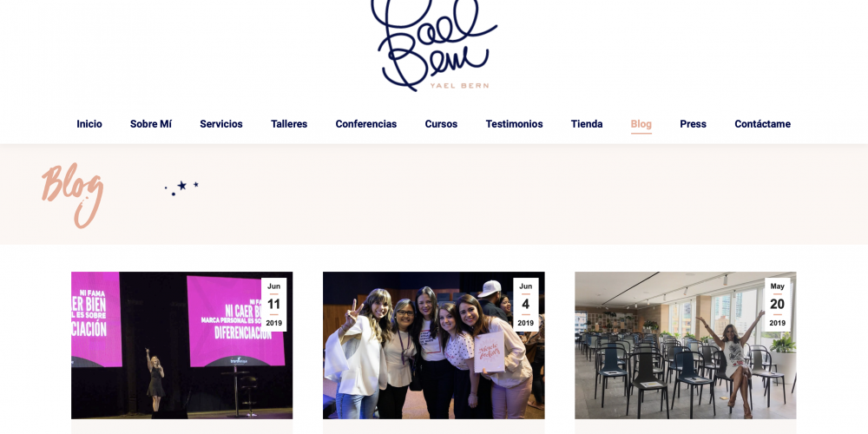Screen dimensions: 868x434
Task: Click the Jun 4 2019 date badge
Action: click(525, 305)
